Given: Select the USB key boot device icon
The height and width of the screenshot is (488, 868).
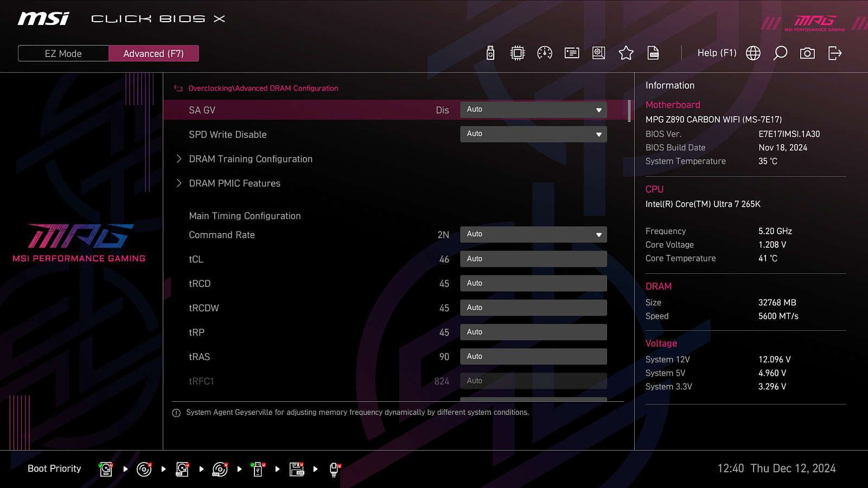Looking at the screenshot, I should [x=258, y=469].
